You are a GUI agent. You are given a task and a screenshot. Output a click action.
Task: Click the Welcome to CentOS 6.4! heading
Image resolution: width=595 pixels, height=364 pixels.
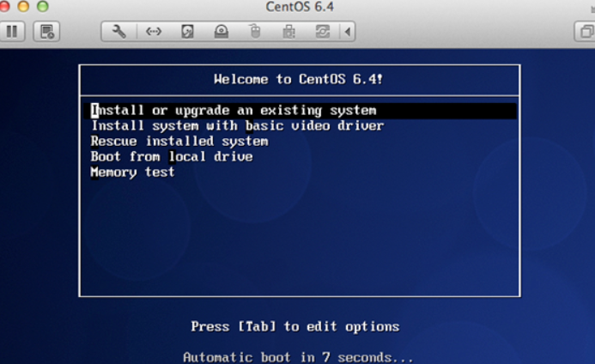coord(298,79)
